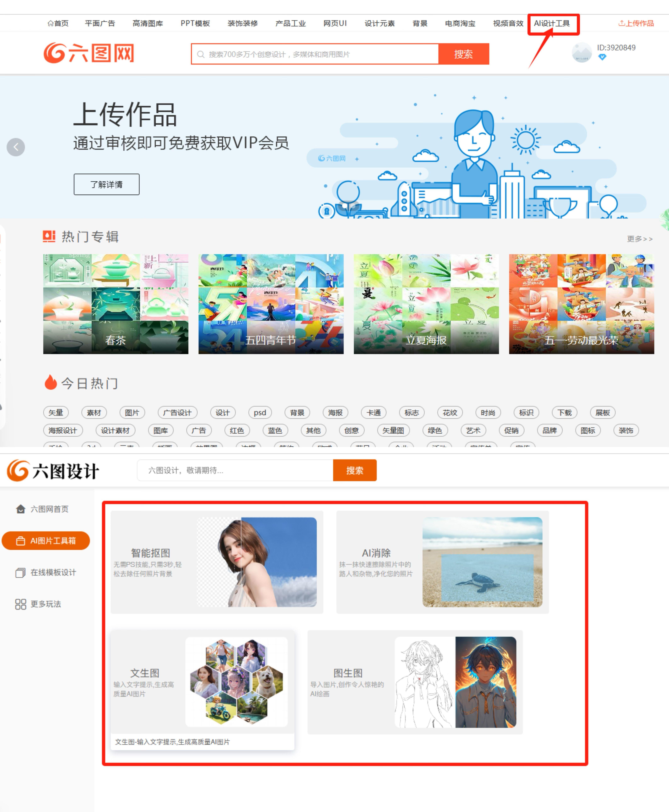This screenshot has height=812, width=669.
Task: Click the flame icon beside 今日热门
Action: 51,382
